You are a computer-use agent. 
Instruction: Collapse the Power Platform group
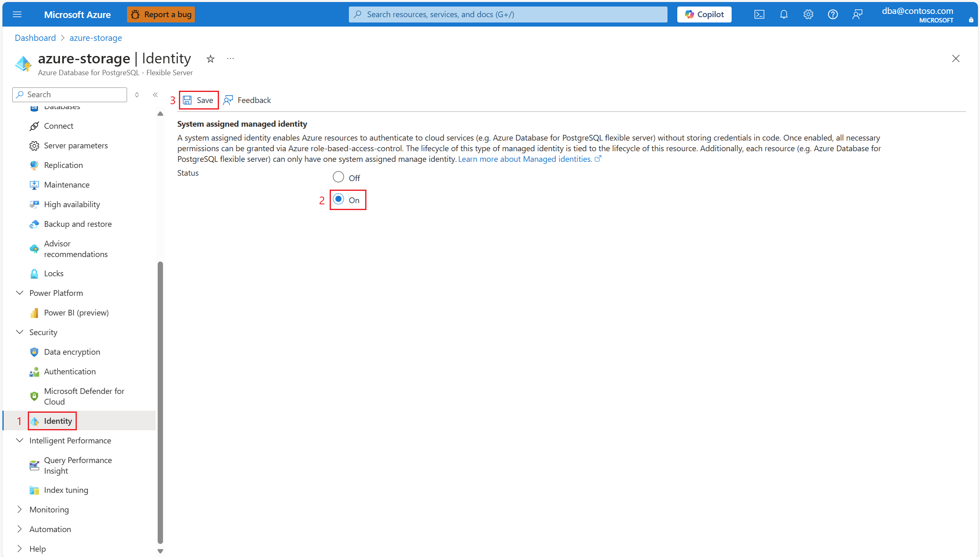pos(20,293)
